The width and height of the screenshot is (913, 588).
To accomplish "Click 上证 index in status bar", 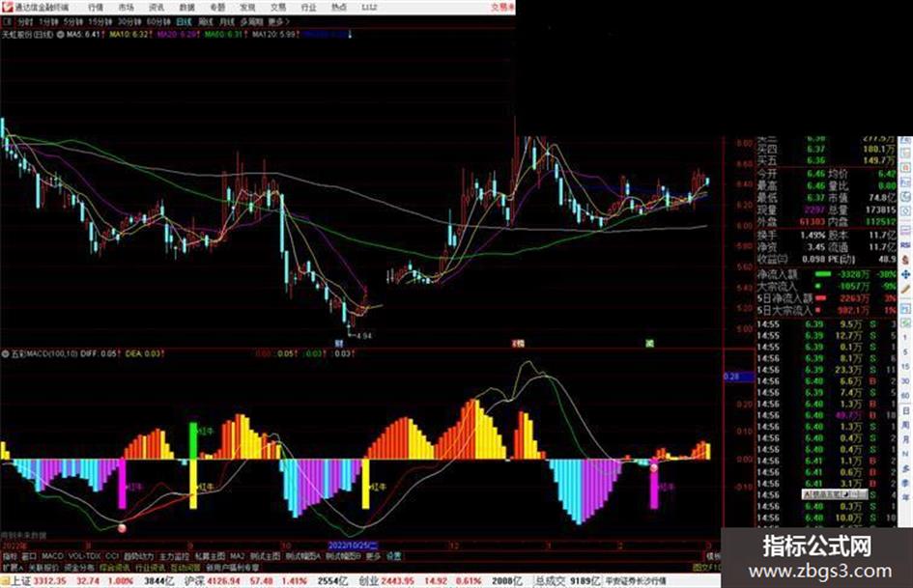I will tap(21, 581).
